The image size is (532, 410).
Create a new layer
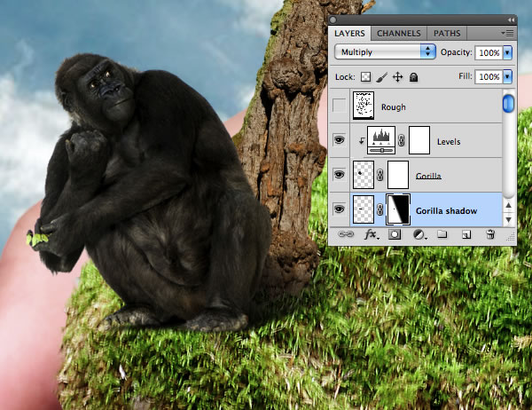click(466, 234)
